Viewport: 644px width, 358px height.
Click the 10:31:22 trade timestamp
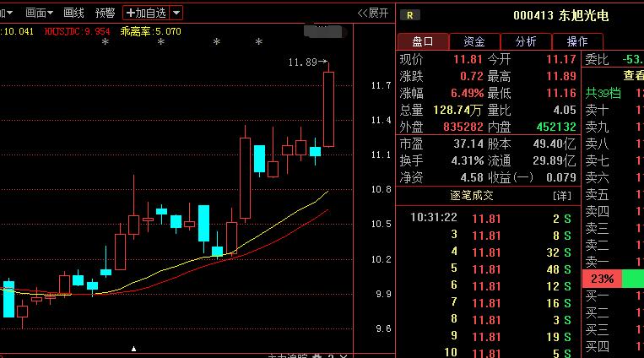click(x=434, y=218)
